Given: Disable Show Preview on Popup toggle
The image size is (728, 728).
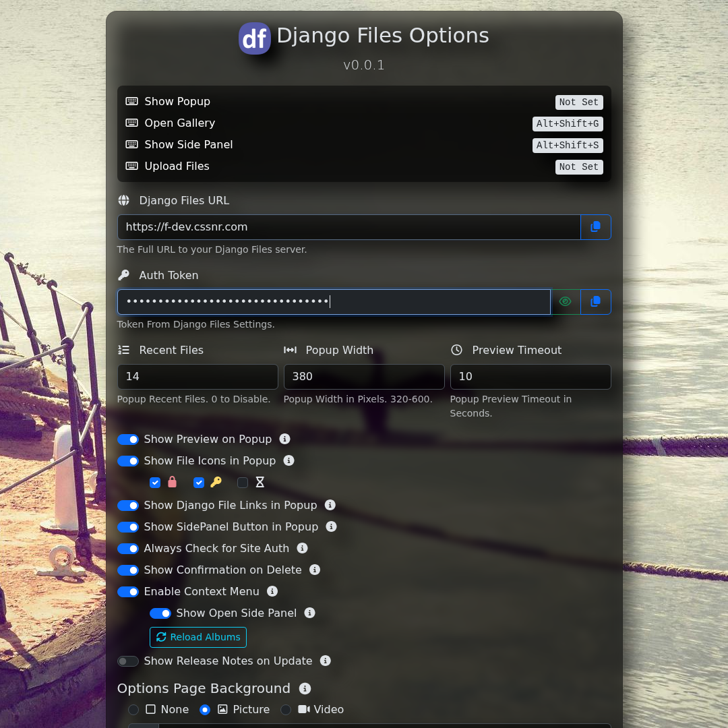Looking at the screenshot, I should coord(128,439).
